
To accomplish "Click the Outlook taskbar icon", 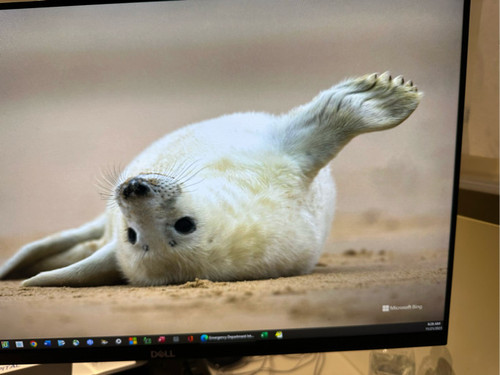I will pos(47,343).
